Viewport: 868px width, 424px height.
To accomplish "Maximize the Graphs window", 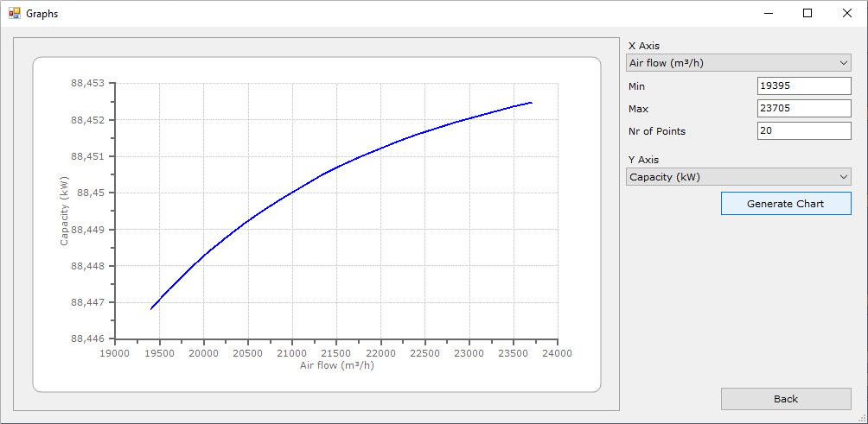I will click(x=807, y=13).
